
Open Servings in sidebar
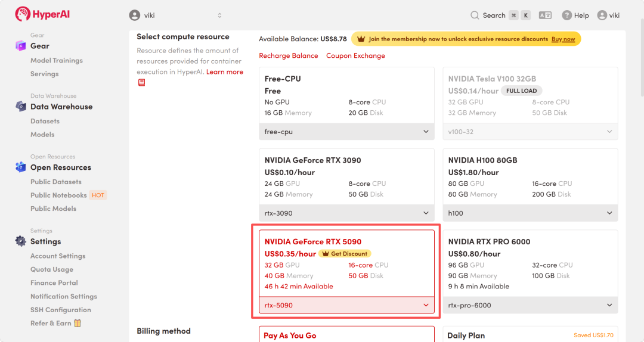[x=44, y=74]
